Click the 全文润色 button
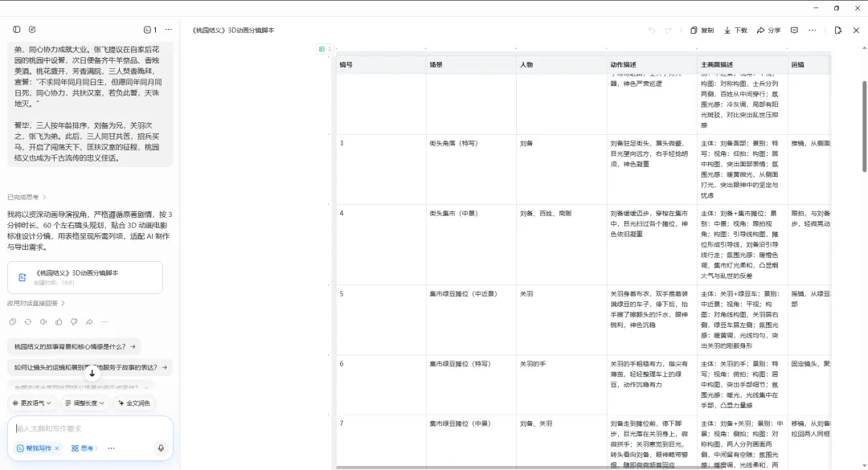Image resolution: width=868 pixels, height=470 pixels. (134, 403)
